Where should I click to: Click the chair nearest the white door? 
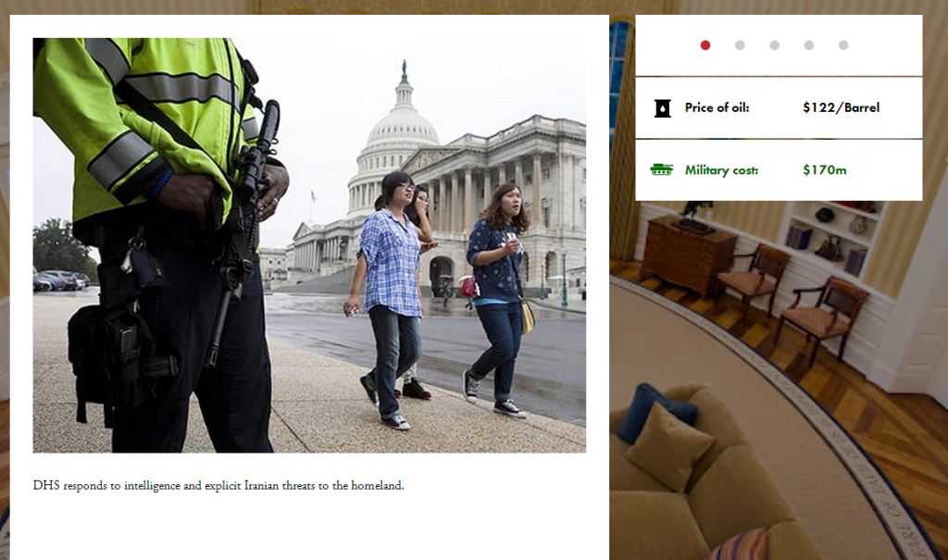pyautogui.click(x=822, y=317)
